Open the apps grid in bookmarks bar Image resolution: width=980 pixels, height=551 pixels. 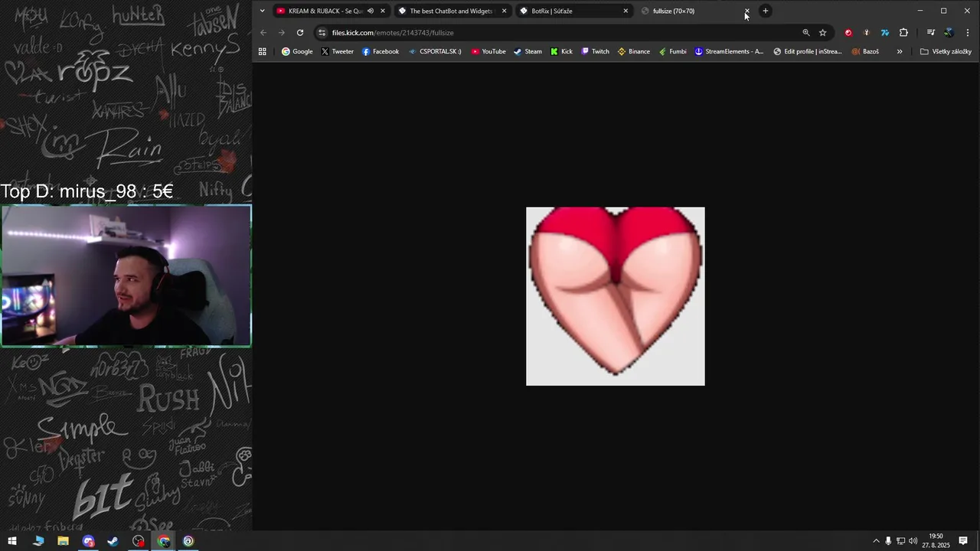[x=262, y=52]
